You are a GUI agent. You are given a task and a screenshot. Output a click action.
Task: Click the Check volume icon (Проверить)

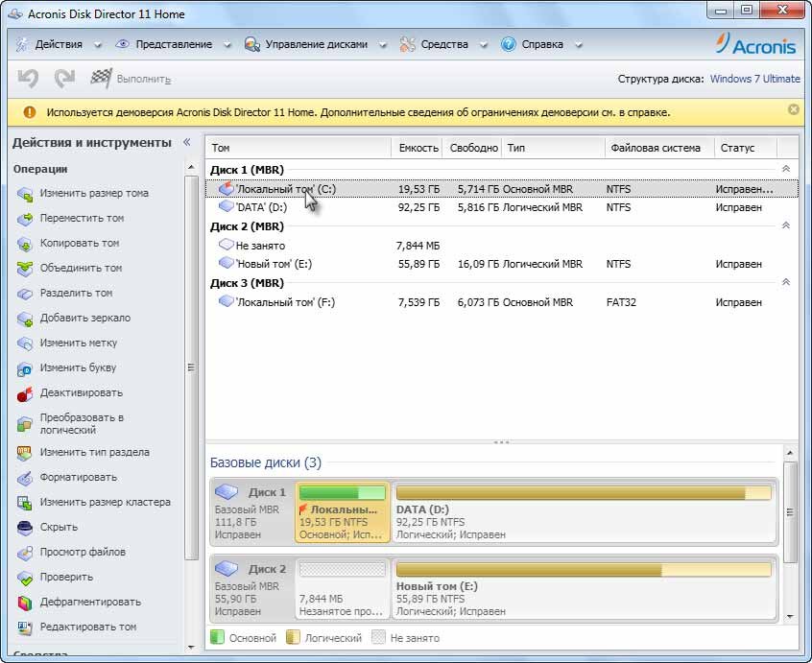tap(24, 578)
